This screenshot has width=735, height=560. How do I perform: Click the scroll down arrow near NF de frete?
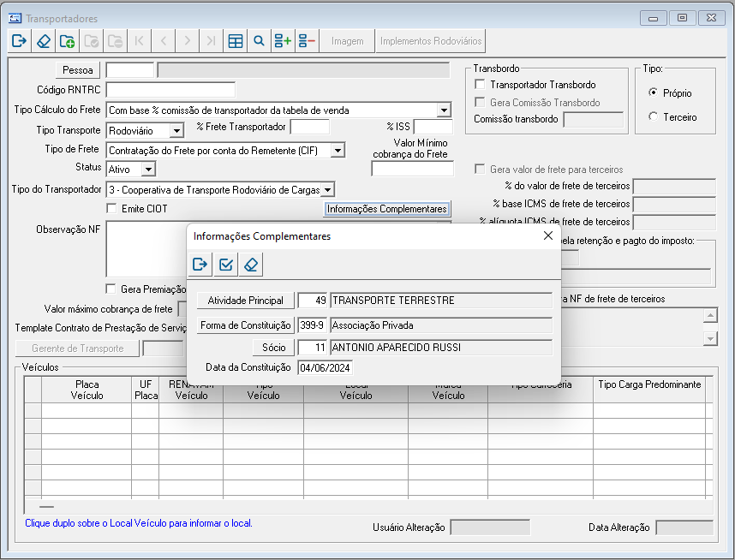(x=710, y=338)
